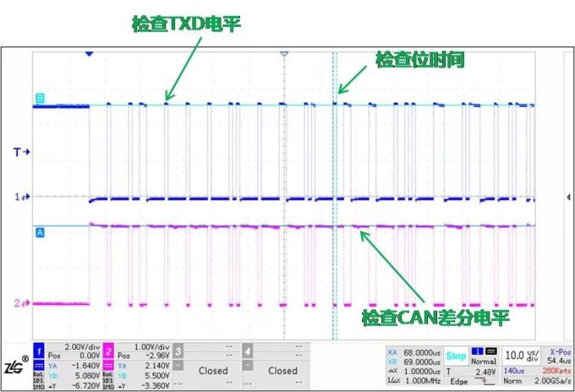Enable the gray channel 3 badge
575x392 pixels.
pos(178,351)
